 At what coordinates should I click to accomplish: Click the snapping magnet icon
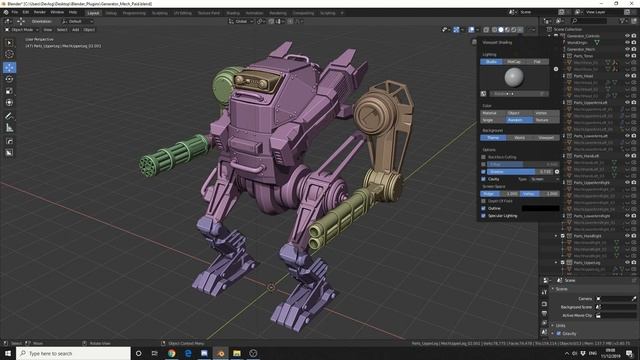pyautogui.click(x=271, y=21)
